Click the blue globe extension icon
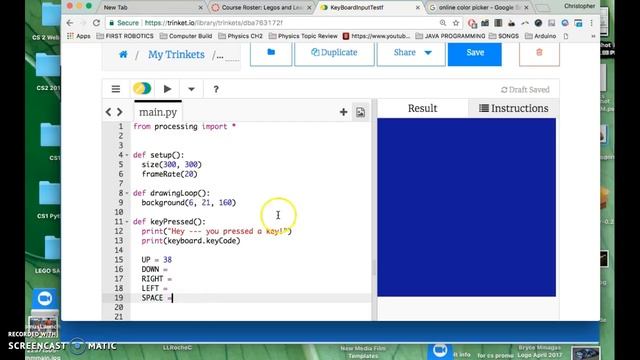 (x=565, y=23)
